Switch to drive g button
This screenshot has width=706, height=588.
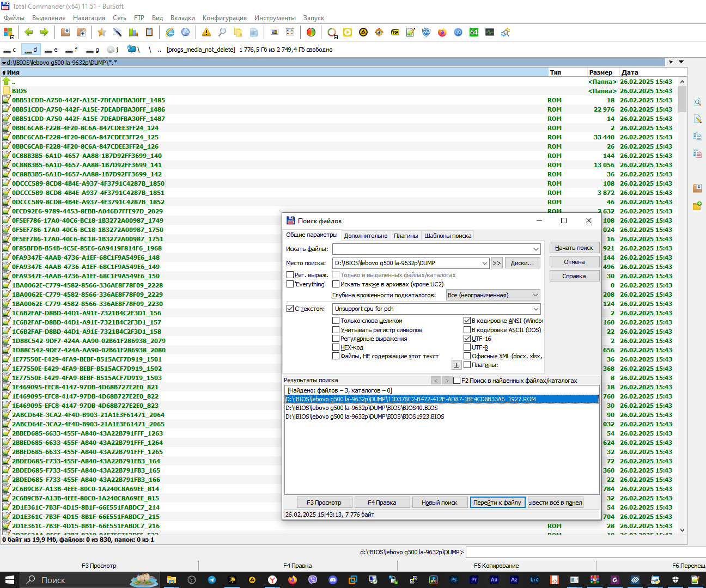point(93,50)
